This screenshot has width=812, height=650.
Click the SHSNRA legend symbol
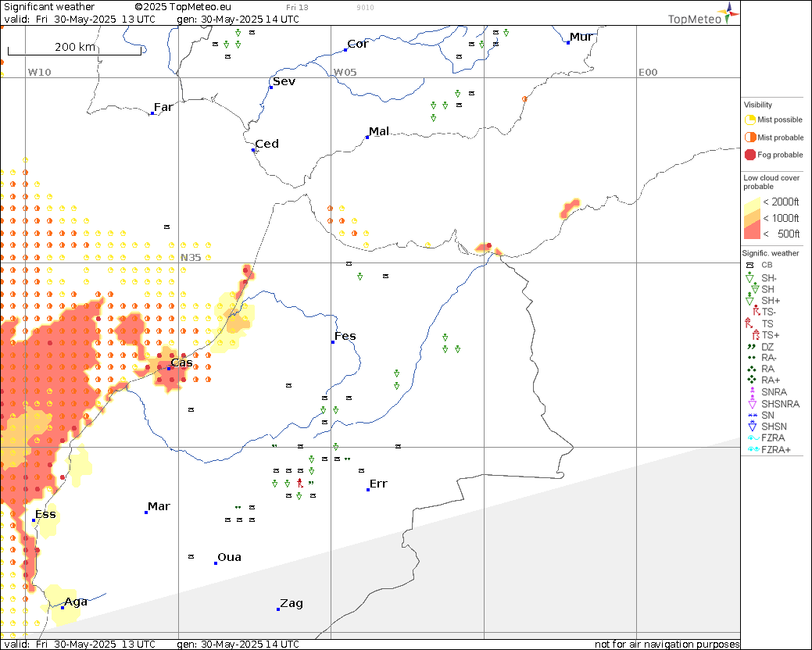(x=753, y=403)
